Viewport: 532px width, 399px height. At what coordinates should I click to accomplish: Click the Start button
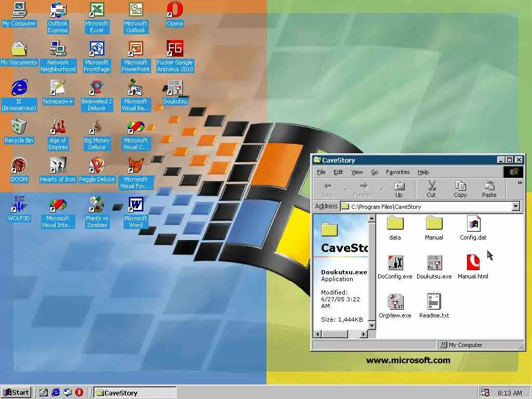16,393
